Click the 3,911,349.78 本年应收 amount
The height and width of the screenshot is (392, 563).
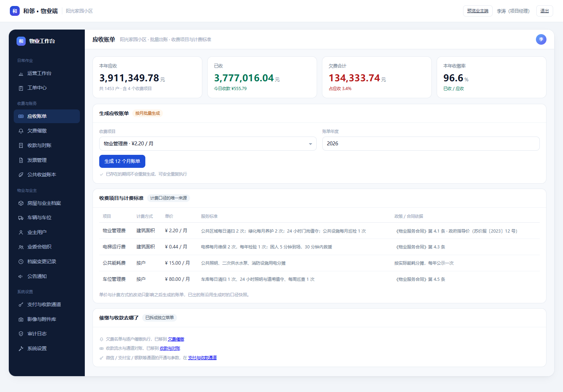point(129,78)
